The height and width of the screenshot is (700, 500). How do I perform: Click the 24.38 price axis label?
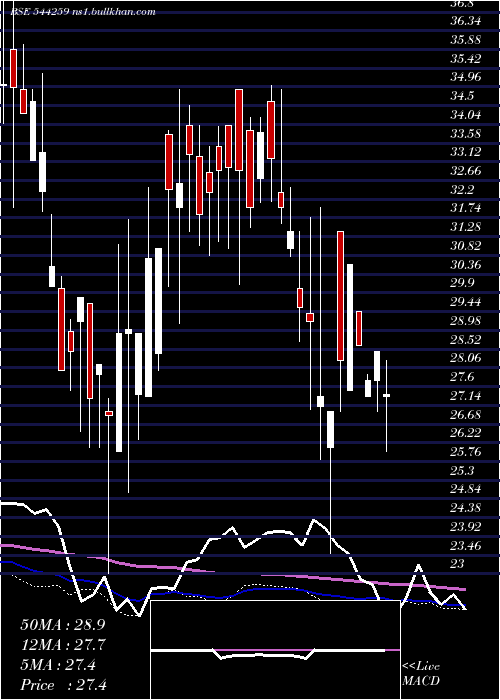coord(466,508)
